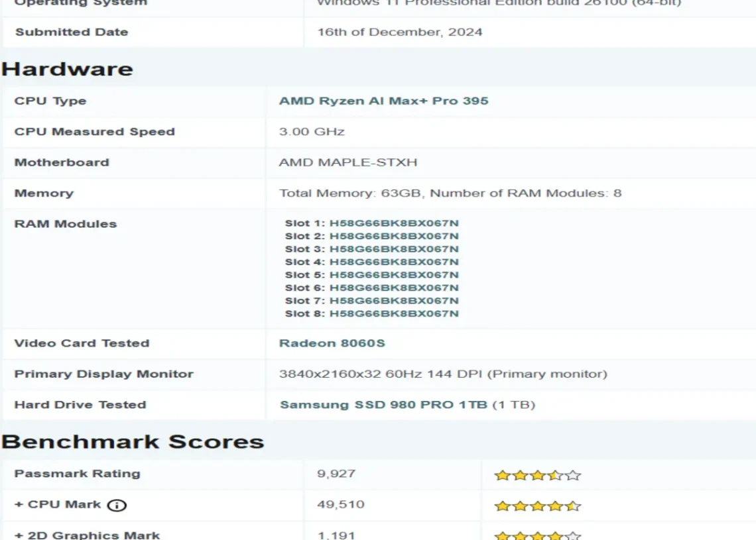This screenshot has width=756, height=540.
Task: Select the Hard Drive Tested label
Action: [x=80, y=405]
